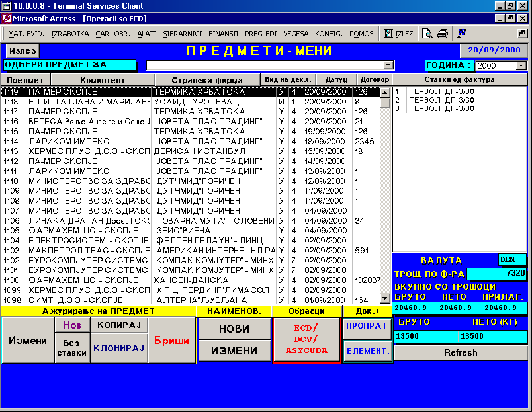
Task: Open the SIFRARNICI menu
Action: pos(182,34)
